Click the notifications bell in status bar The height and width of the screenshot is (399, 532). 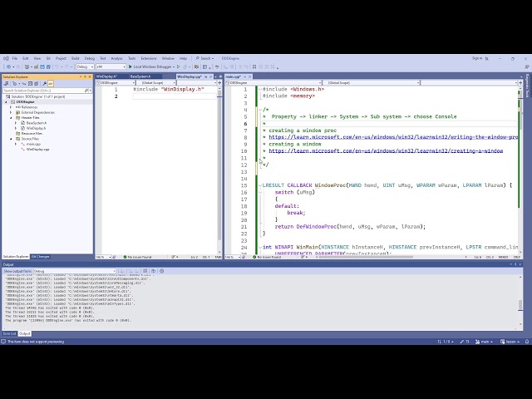pyautogui.click(x=527, y=342)
